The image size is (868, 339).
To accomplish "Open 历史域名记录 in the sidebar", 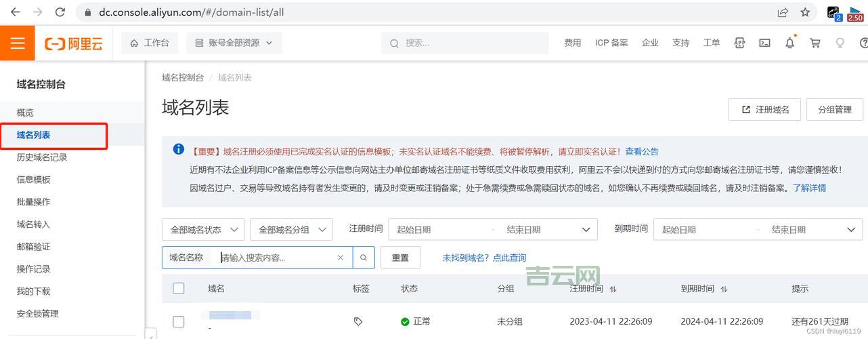I will click(42, 157).
